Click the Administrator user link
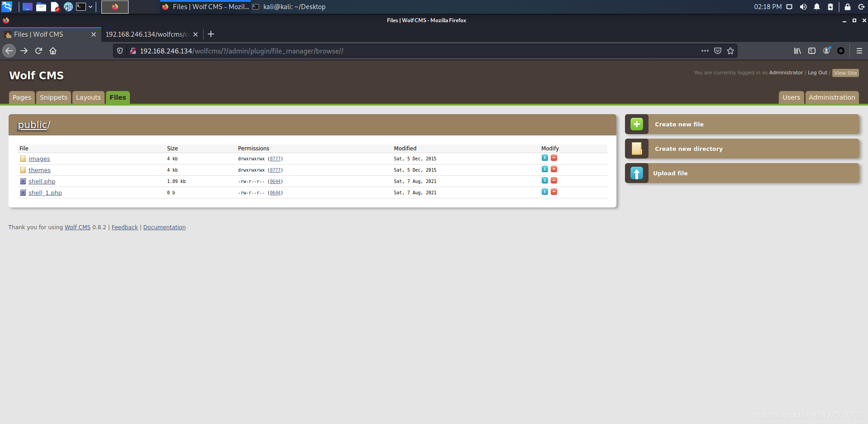The height and width of the screenshot is (424, 868). coord(786,72)
